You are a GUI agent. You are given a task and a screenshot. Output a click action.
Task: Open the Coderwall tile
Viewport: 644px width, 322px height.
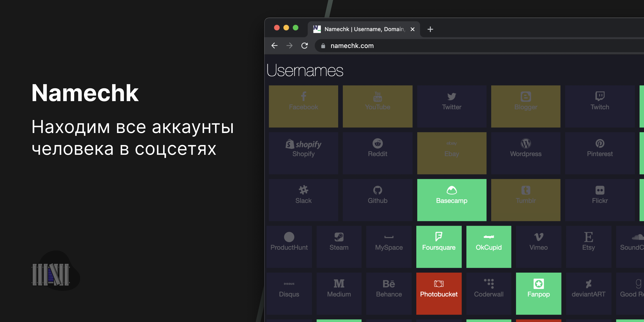[x=488, y=293]
